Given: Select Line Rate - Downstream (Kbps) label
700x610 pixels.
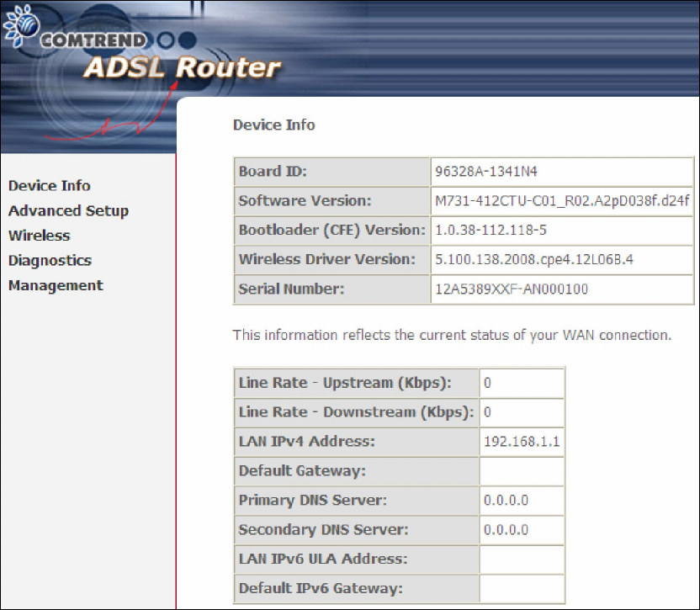Looking at the screenshot, I should [356, 412].
